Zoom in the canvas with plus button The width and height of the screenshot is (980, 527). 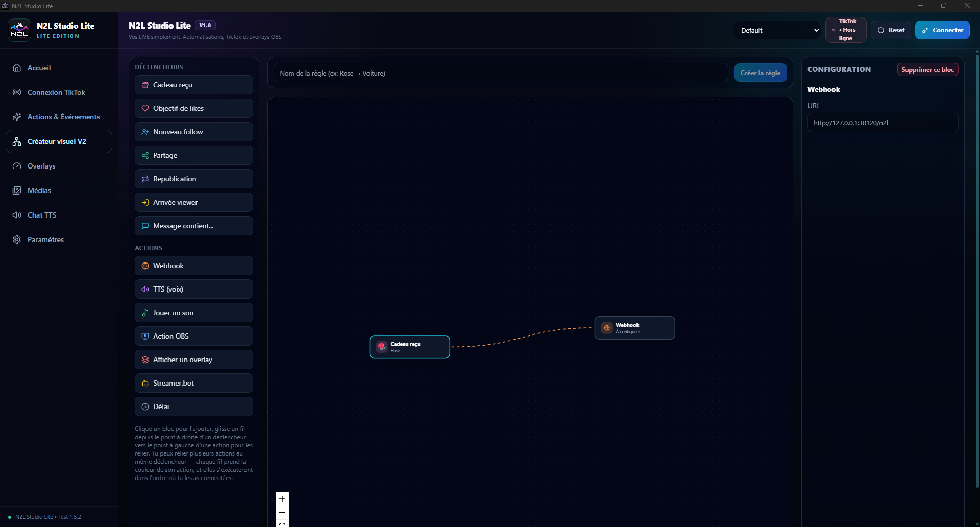(282, 499)
